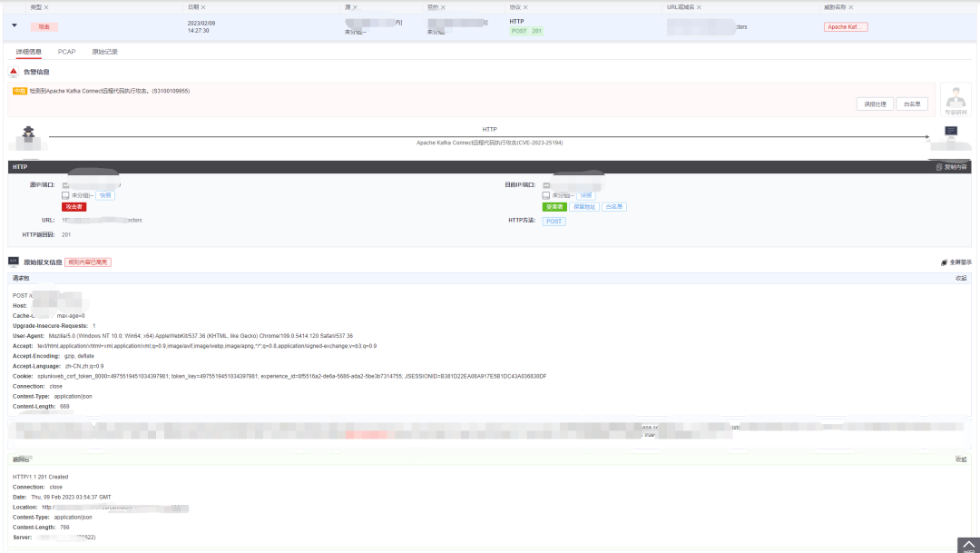Remove the 类型 column filter

point(46,7)
